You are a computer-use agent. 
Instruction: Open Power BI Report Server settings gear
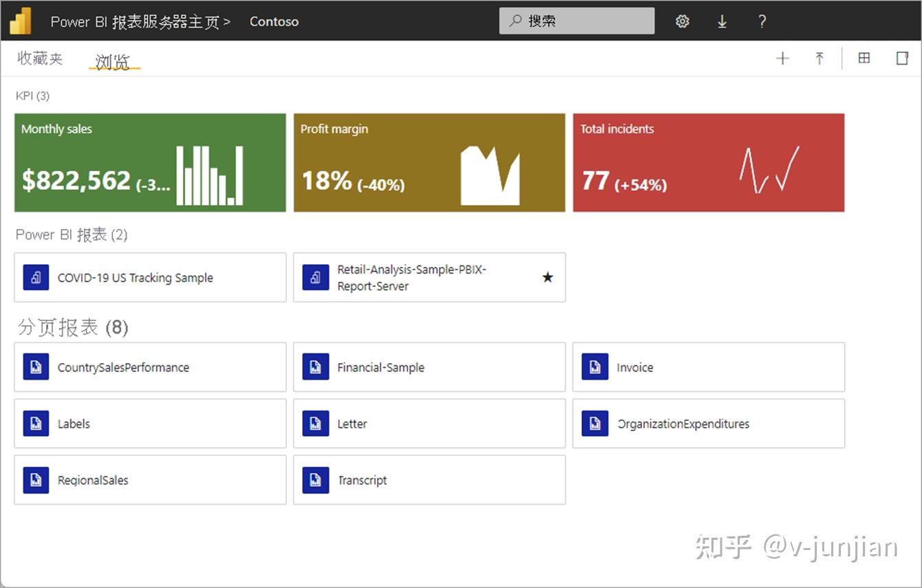click(682, 21)
